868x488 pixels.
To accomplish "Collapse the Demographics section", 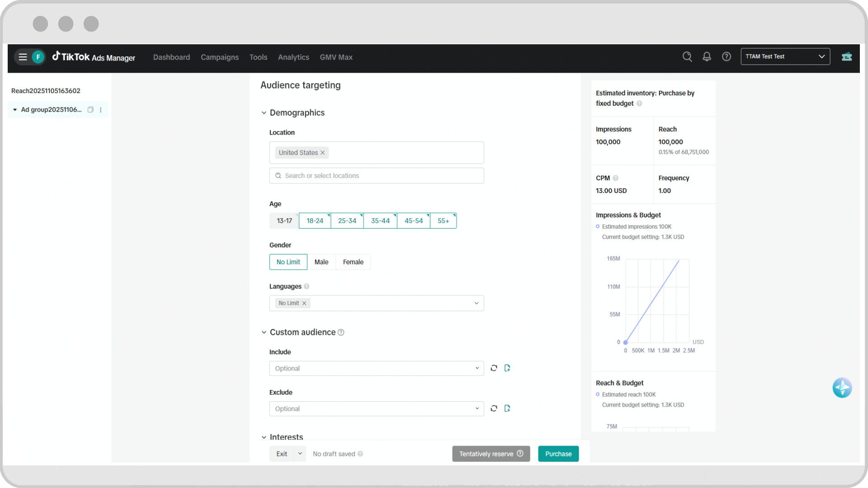I will pyautogui.click(x=264, y=113).
